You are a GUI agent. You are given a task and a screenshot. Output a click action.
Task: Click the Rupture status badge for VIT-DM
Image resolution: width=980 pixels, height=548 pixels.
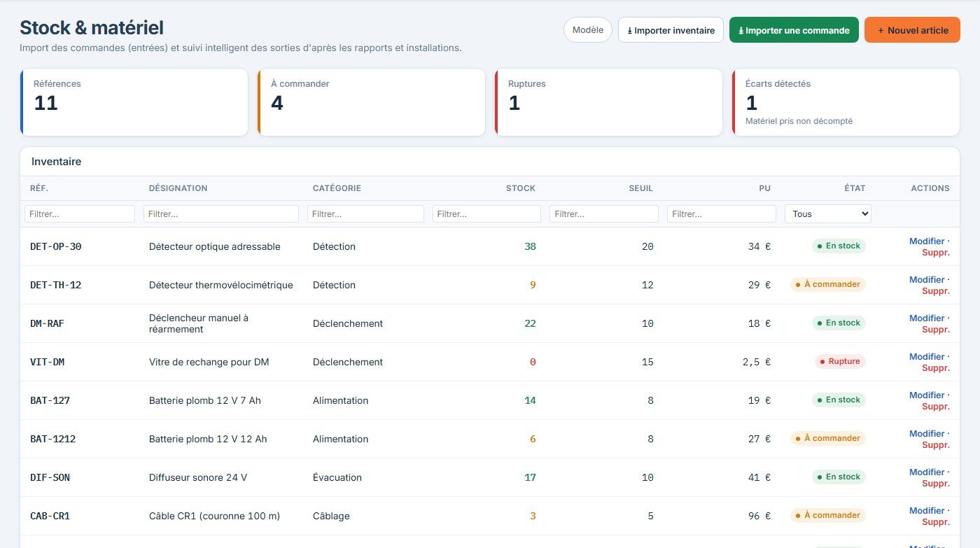840,362
